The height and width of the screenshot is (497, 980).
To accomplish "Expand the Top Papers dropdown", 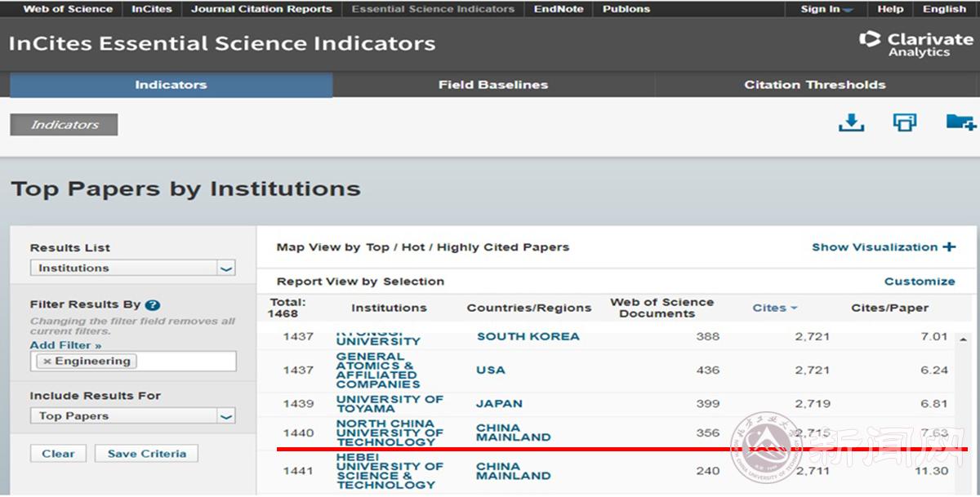I will (226, 416).
